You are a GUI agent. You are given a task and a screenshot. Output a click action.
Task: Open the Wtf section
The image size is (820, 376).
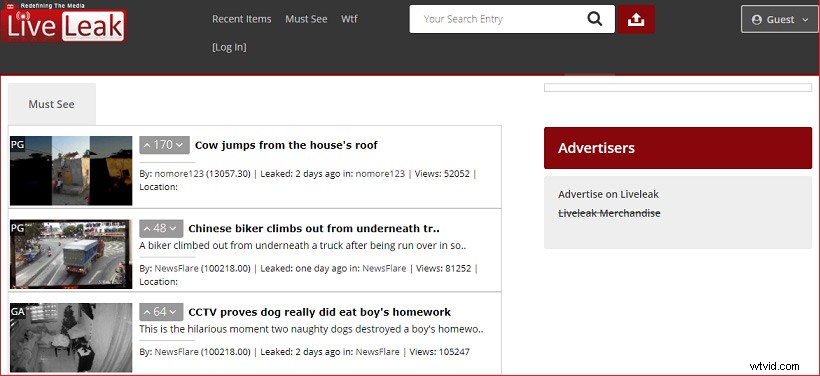point(349,19)
